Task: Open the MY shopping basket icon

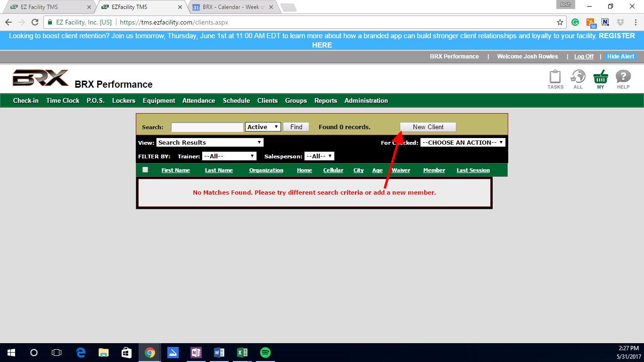Action: 601,77
